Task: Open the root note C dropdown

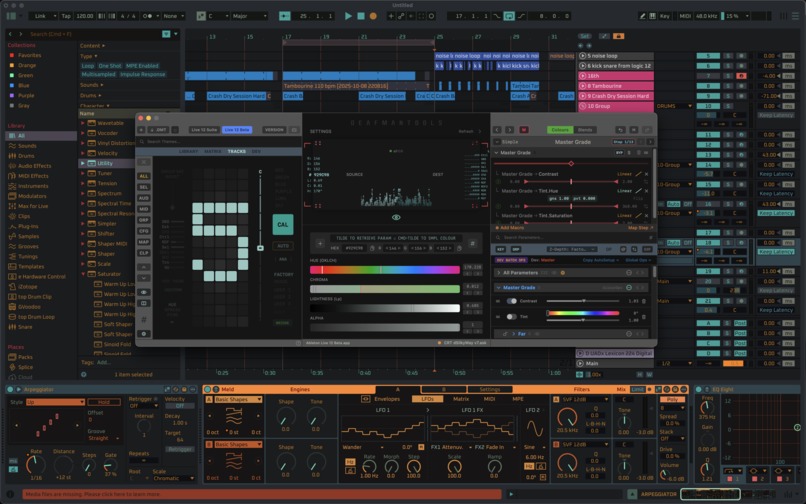Action: click(218, 16)
